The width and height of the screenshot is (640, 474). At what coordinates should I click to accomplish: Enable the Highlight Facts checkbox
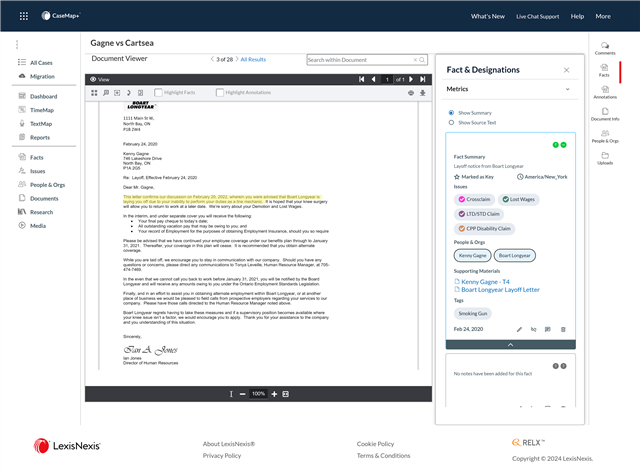(158, 93)
